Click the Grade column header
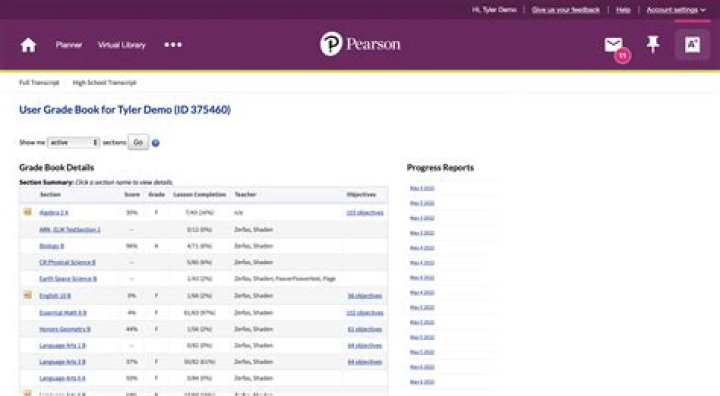This screenshot has width=720, height=396. tap(157, 195)
